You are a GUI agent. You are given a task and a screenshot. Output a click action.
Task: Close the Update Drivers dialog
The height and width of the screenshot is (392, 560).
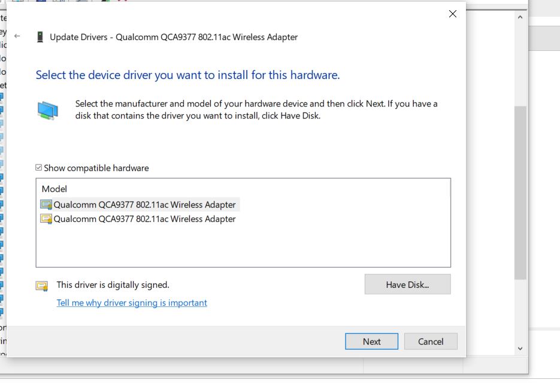click(x=453, y=14)
